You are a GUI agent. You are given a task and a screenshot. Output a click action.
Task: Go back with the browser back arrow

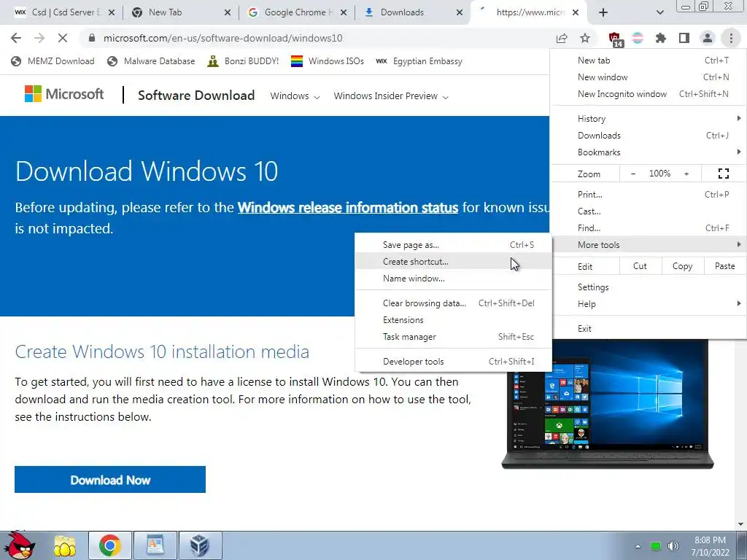pyautogui.click(x=16, y=38)
